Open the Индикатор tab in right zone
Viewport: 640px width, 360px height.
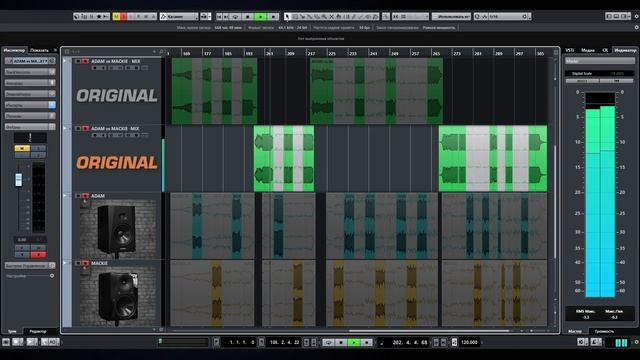click(625, 50)
